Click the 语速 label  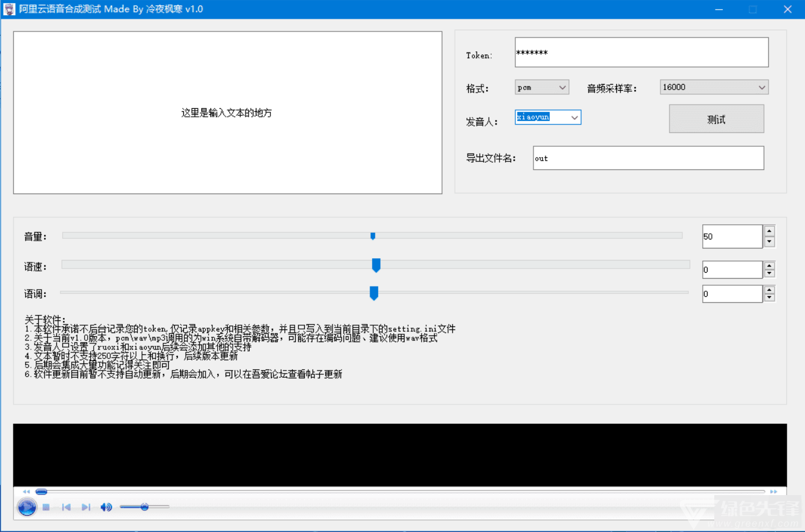pos(35,266)
